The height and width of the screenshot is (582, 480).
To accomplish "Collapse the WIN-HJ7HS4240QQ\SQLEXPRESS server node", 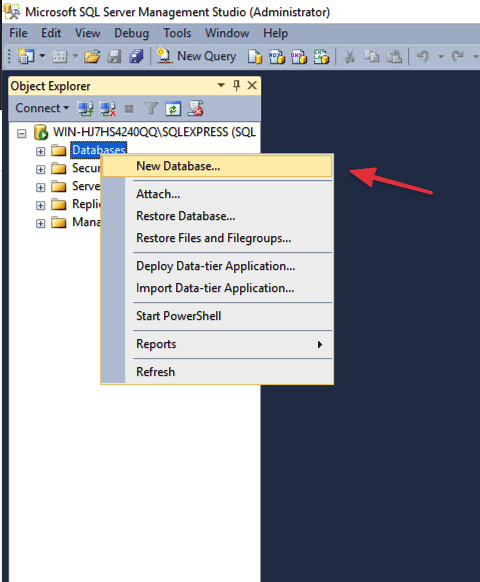I will click(x=22, y=133).
